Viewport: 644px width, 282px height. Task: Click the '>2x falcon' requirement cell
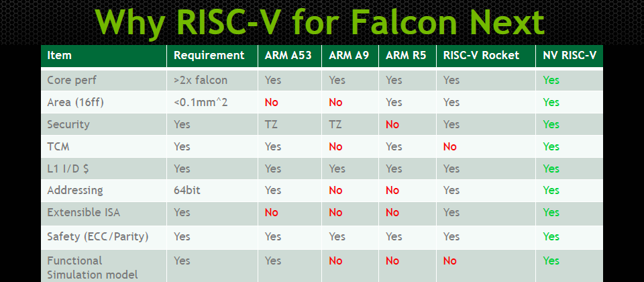click(x=201, y=80)
